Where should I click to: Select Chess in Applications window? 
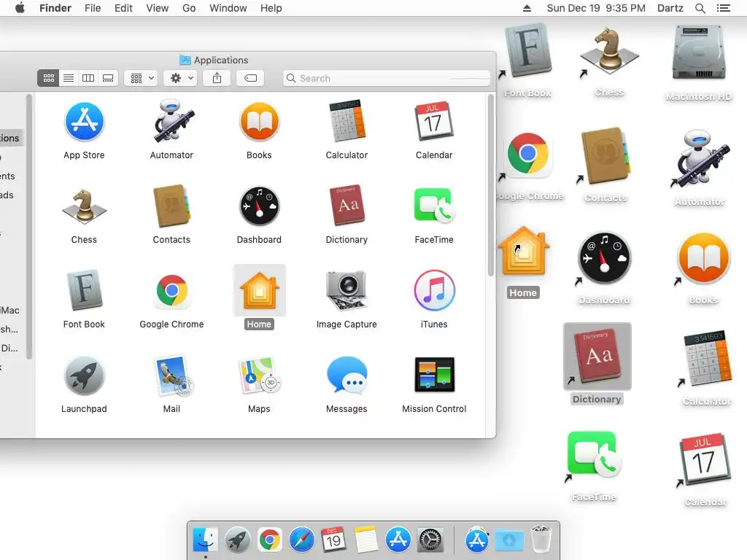tap(85, 206)
